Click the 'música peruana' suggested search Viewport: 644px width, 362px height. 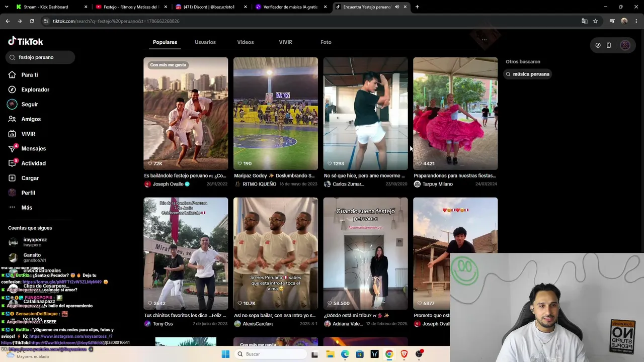pyautogui.click(x=528, y=74)
